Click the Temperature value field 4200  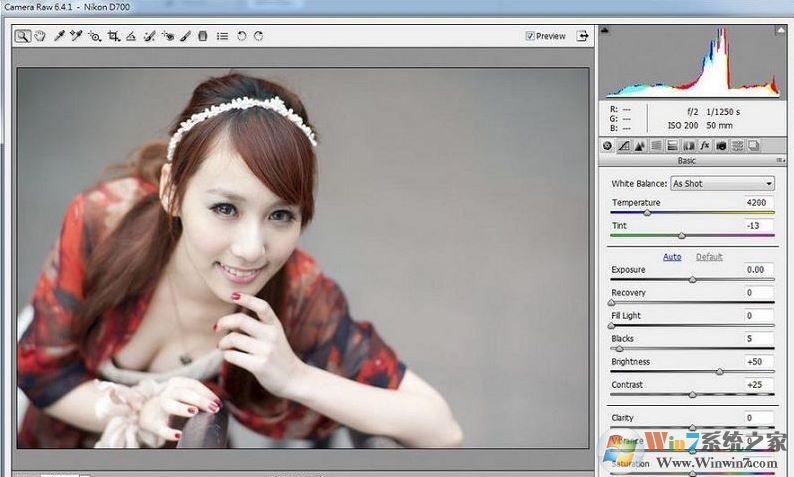pyautogui.click(x=759, y=203)
